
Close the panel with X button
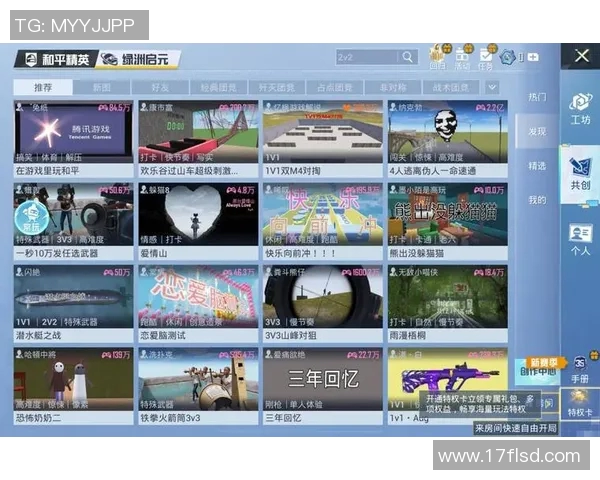point(582,56)
